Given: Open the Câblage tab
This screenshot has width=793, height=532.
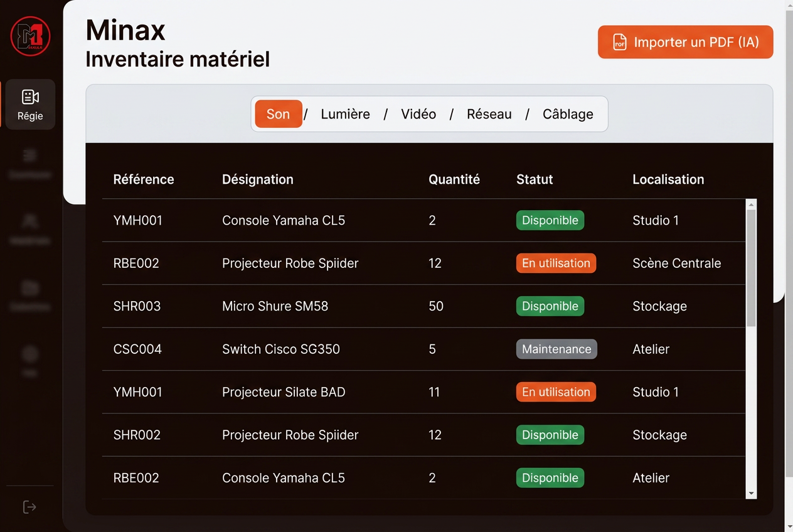Looking at the screenshot, I should click(568, 114).
